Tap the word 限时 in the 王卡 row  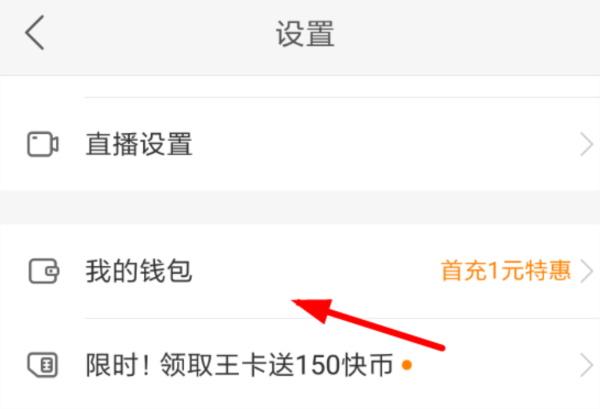click(111, 365)
